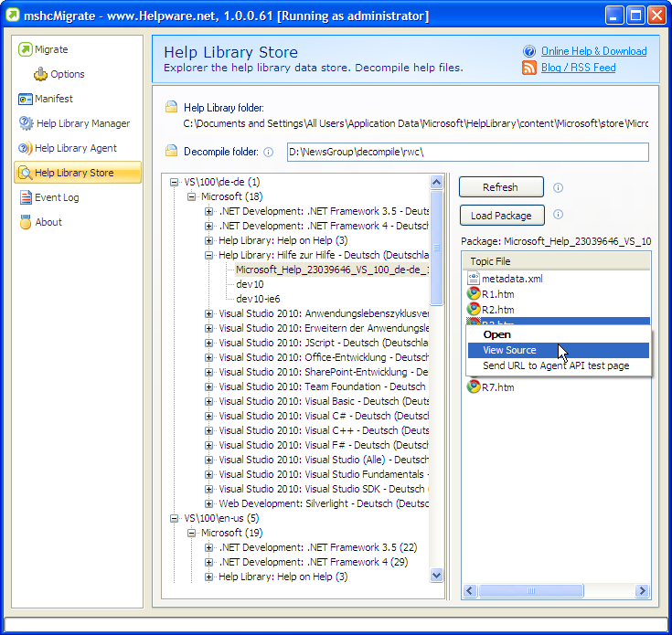Expand Visual Studio 2010: JScript node

click(x=208, y=343)
